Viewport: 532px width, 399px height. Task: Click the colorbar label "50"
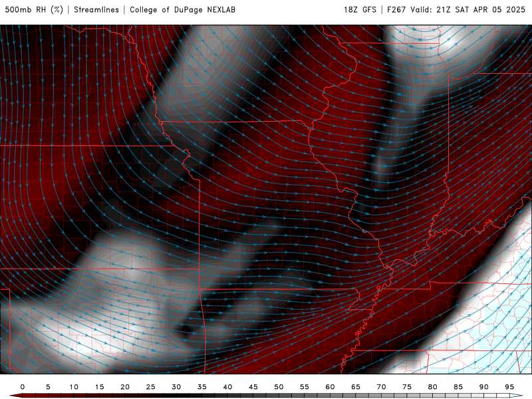[x=279, y=387]
